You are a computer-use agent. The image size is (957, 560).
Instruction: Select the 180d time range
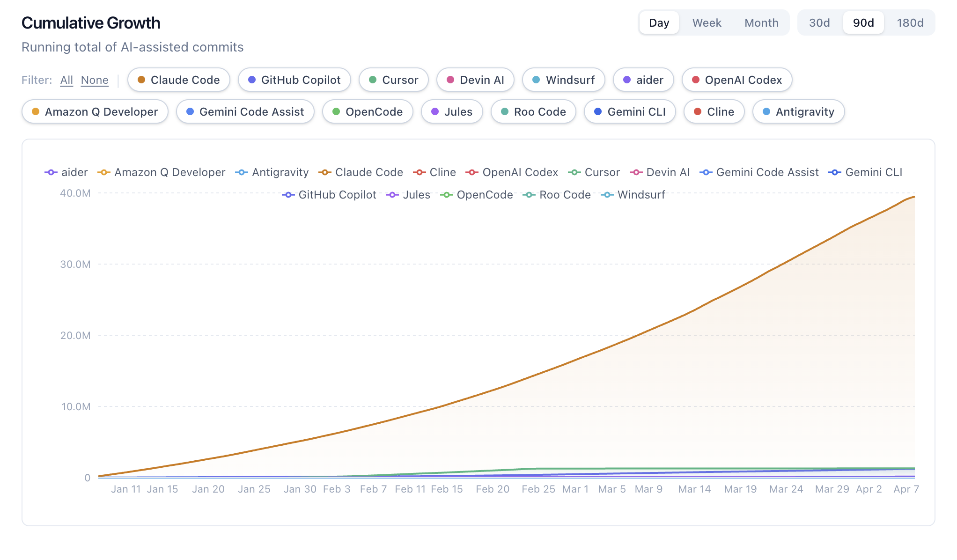pos(910,23)
